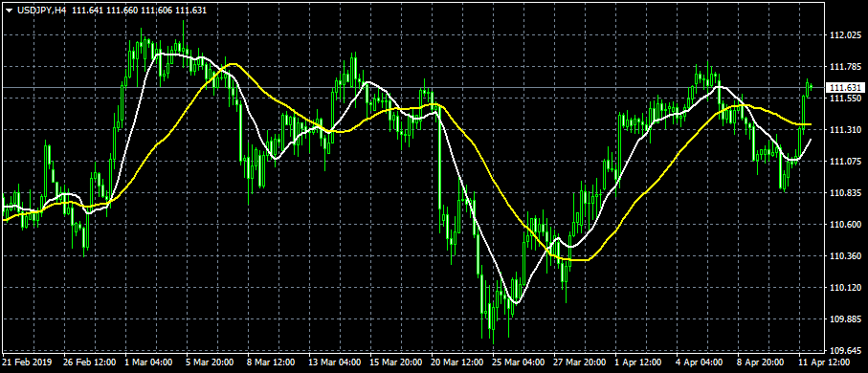Image resolution: width=868 pixels, height=373 pixels.
Task: Click the 112.025 price level on the axis
Action: (844, 35)
